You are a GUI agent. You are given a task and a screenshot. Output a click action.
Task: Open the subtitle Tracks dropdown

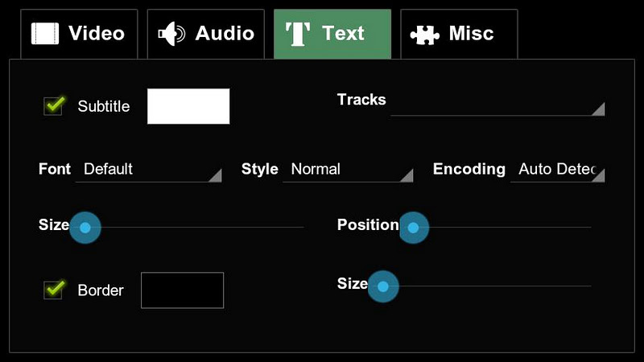(x=497, y=106)
